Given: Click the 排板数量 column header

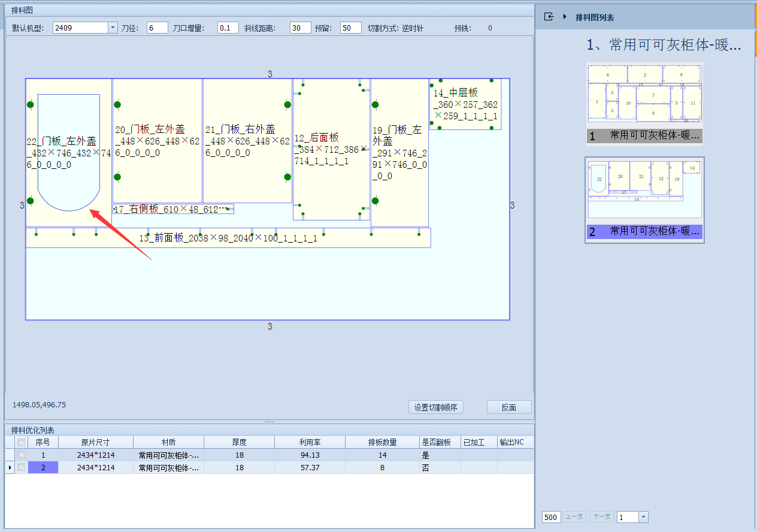Looking at the screenshot, I should click(x=382, y=442).
